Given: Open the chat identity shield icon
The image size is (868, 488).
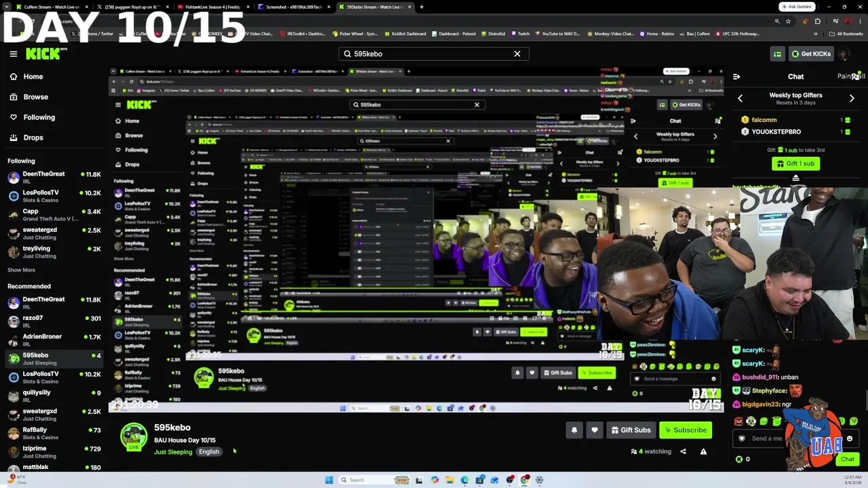Looking at the screenshot, I should [x=741, y=439].
